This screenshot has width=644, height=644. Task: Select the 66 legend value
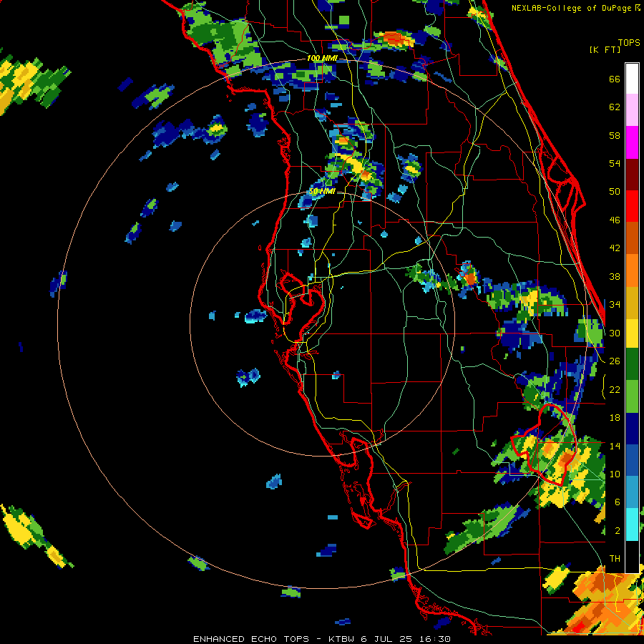coord(615,79)
